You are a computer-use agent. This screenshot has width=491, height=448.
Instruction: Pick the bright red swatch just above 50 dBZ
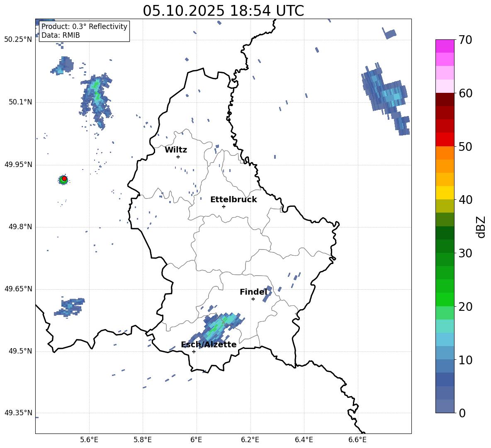click(445, 140)
